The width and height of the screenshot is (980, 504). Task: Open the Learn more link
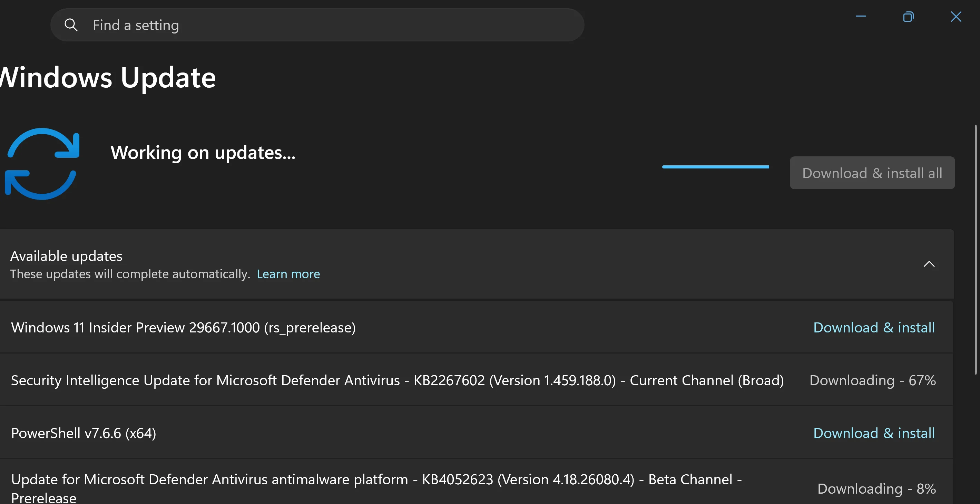pos(288,274)
